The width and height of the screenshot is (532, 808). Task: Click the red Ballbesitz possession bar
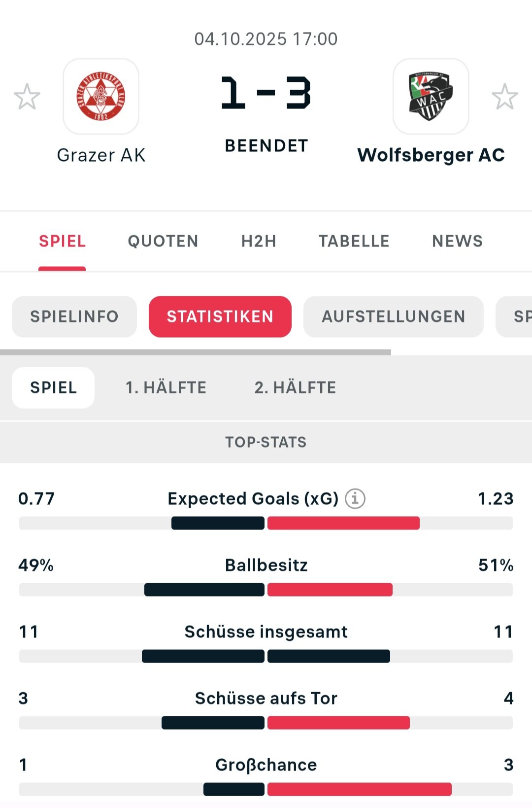[x=330, y=590]
